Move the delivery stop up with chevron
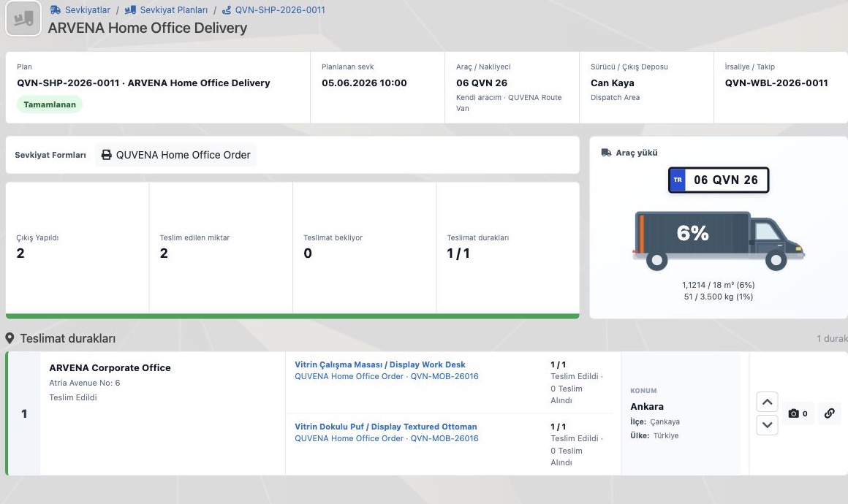848x504 pixels. pos(767,402)
